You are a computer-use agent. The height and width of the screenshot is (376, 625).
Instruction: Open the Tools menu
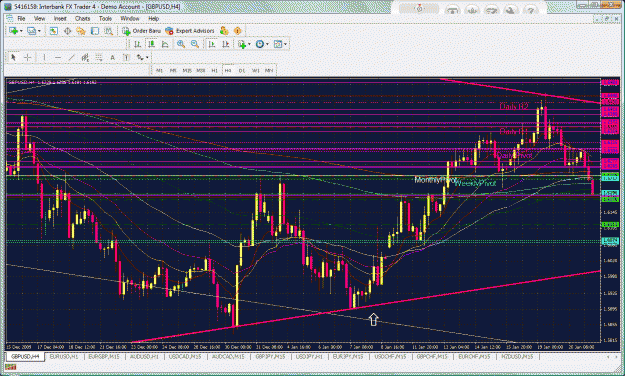[105, 19]
